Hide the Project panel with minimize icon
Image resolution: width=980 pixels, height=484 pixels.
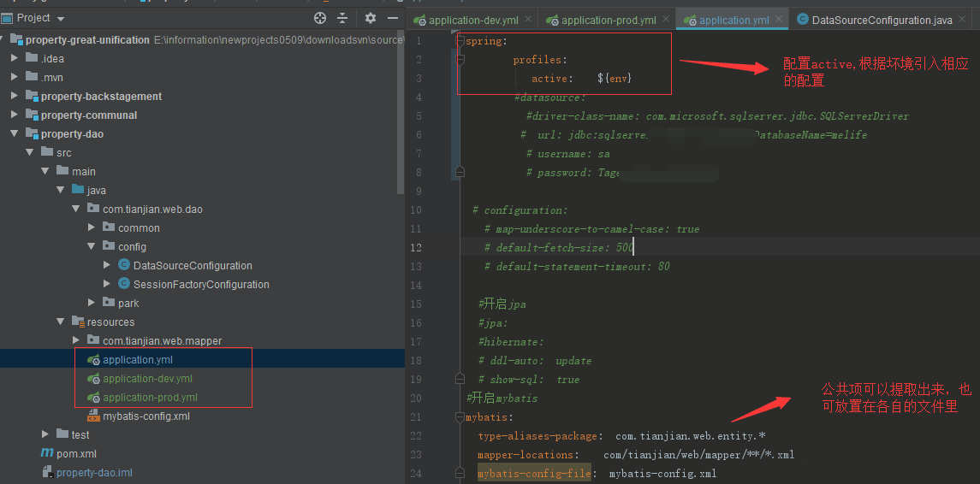(392, 18)
